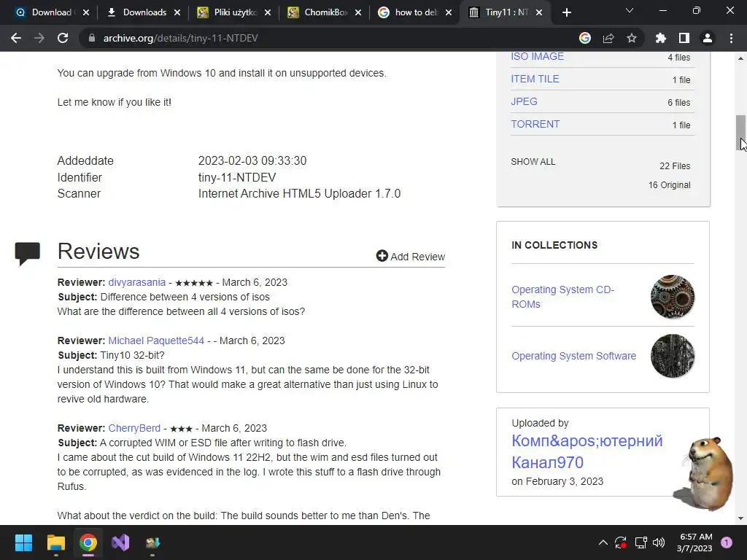View site information via the padlock icon

(91, 38)
